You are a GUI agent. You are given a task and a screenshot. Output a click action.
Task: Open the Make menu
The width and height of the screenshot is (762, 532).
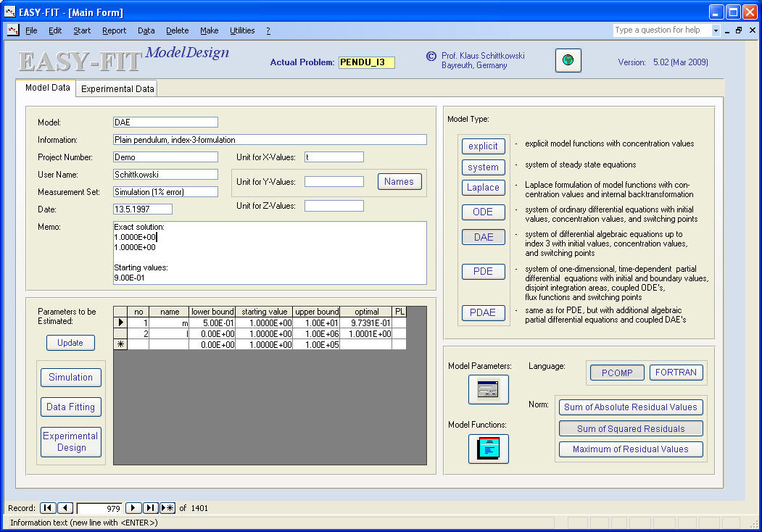pos(209,30)
